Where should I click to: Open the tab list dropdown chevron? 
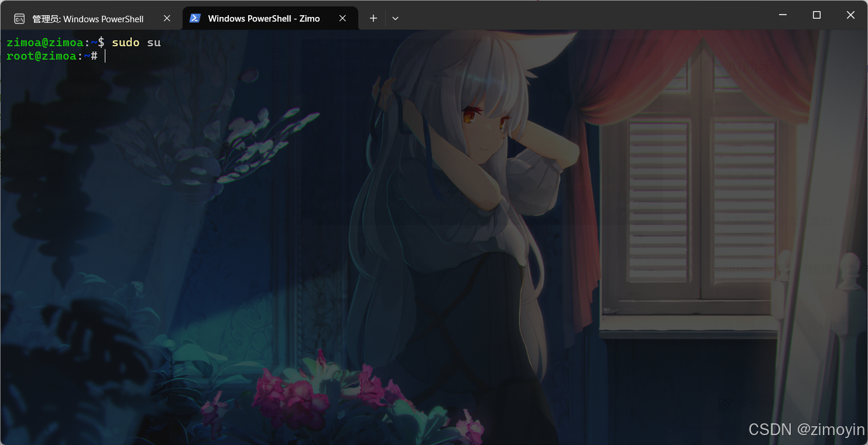pyautogui.click(x=395, y=18)
